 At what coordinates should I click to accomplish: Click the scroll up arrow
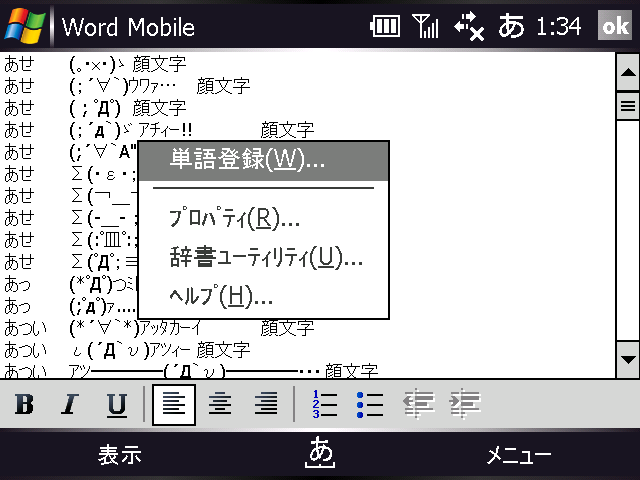628,72
